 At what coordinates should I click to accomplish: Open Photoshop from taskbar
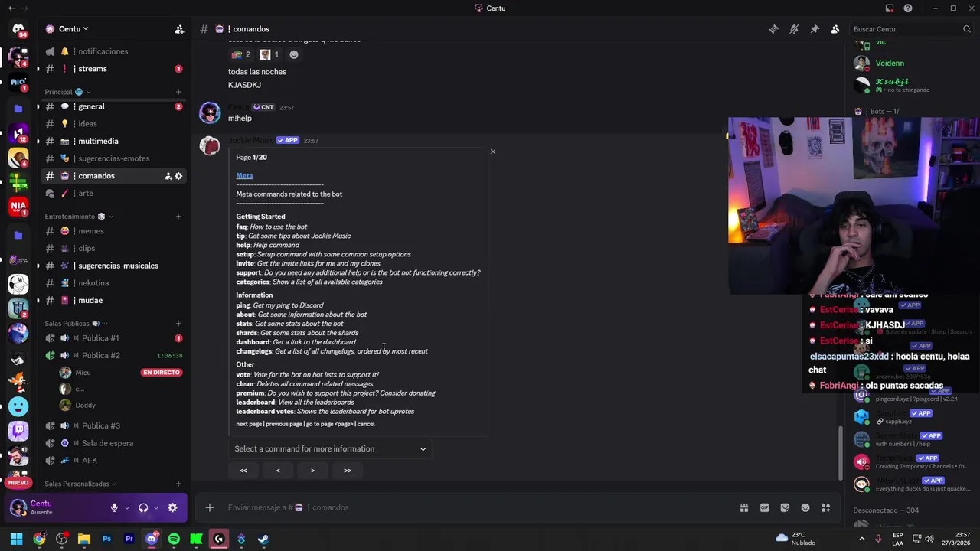[x=106, y=539]
